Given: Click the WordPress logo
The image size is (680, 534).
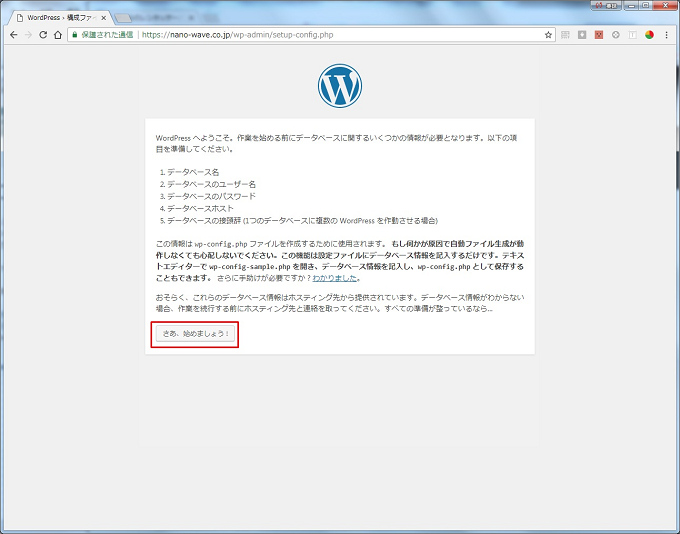Looking at the screenshot, I should tap(339, 86).
